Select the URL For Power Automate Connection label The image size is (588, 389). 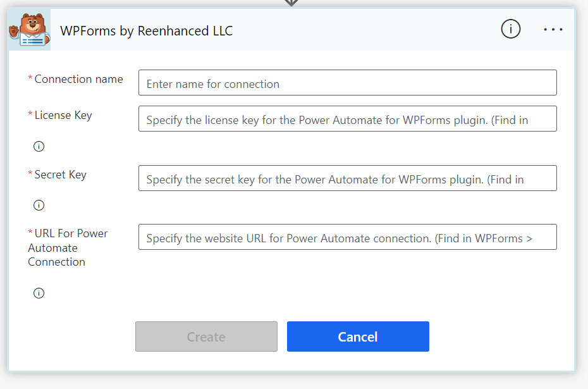[x=68, y=247]
